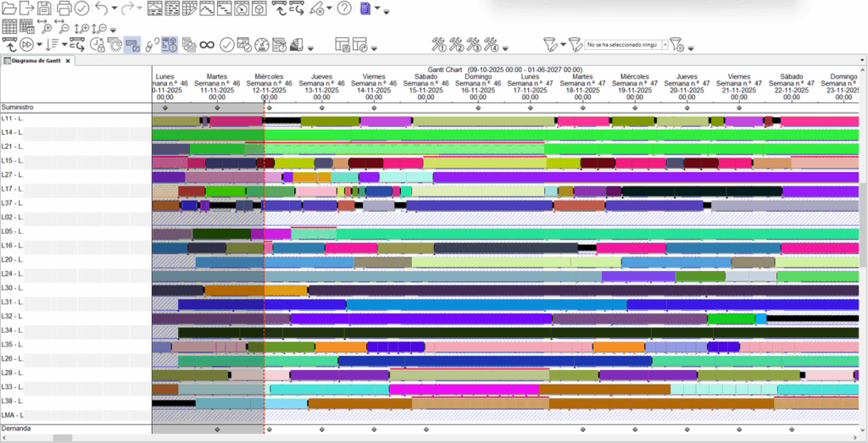Select the Diagrama de Gantt tab

click(36, 60)
